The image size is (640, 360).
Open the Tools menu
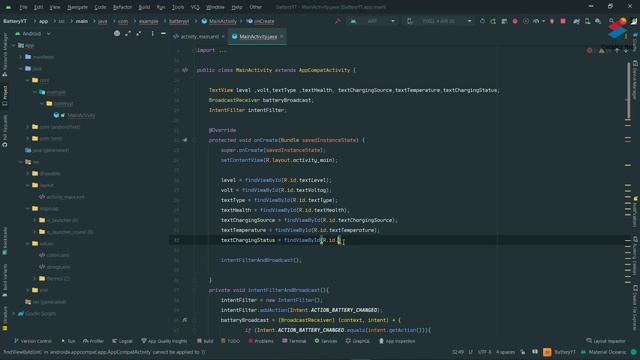coord(178,7)
